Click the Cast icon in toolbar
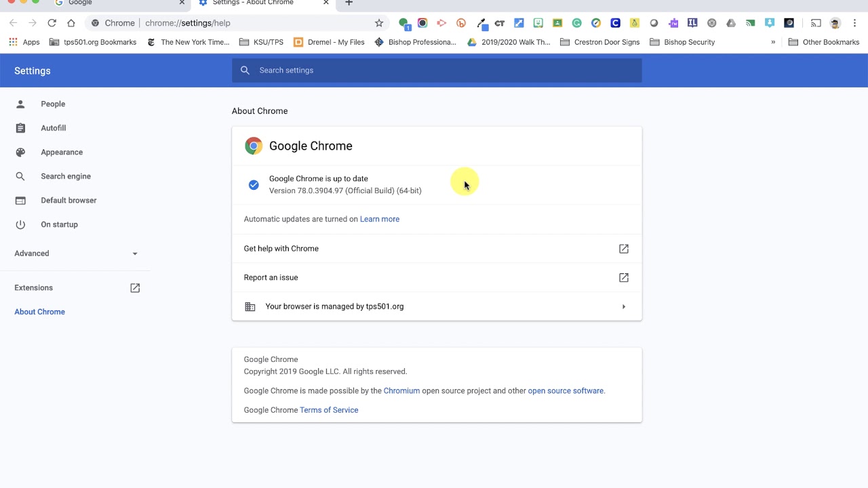 pos(816,23)
